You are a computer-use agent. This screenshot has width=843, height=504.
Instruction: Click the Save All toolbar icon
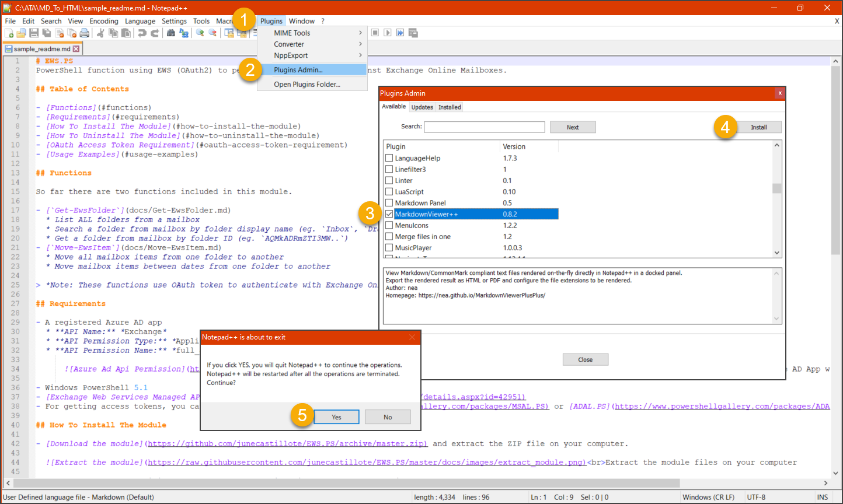[46, 33]
